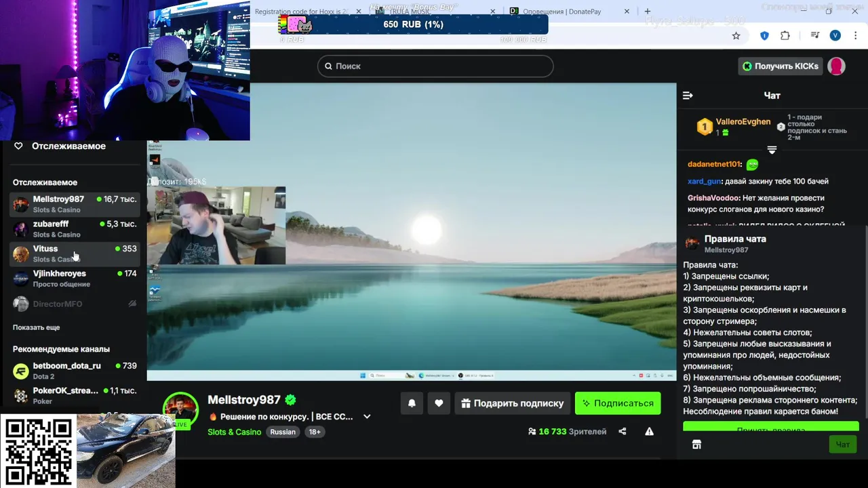Viewport: 868px width, 488px height.
Task: Click Показать еще to show more channels
Action: [36, 327]
